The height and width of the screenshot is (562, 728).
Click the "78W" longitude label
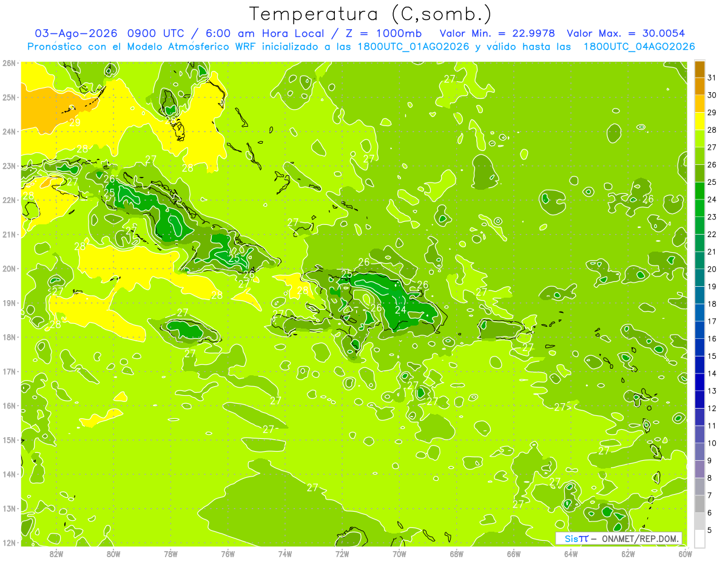[170, 554]
